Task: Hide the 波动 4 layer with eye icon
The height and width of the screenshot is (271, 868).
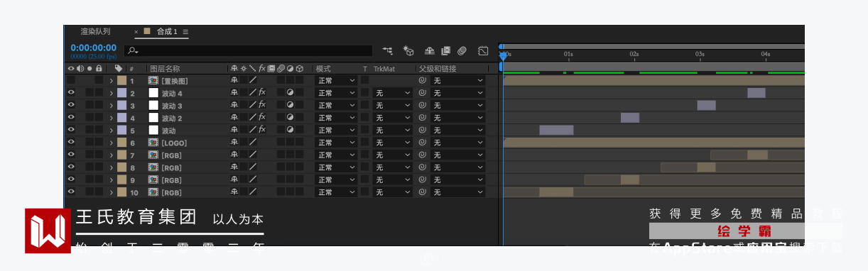Action: 71,93
